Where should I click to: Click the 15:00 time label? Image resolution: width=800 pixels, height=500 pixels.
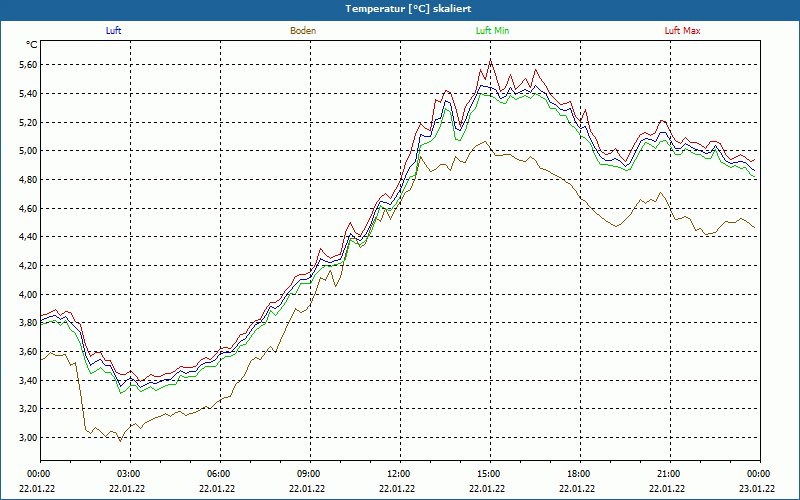(x=490, y=474)
